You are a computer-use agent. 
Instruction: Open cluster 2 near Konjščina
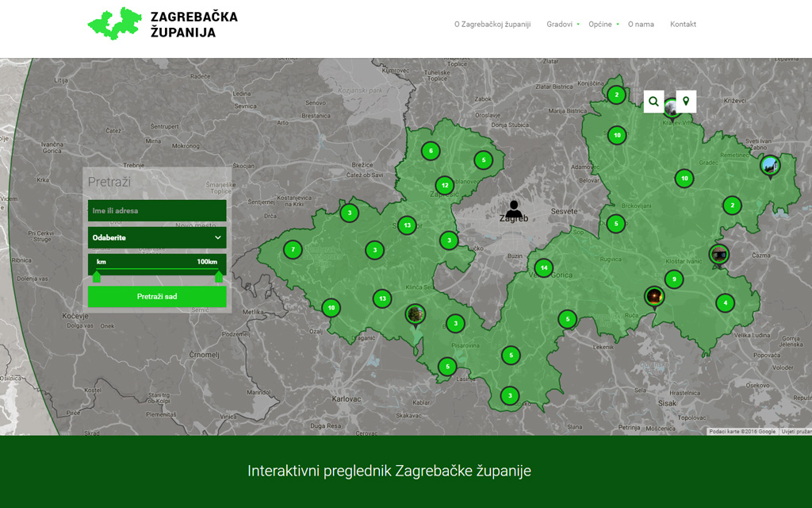(616, 95)
